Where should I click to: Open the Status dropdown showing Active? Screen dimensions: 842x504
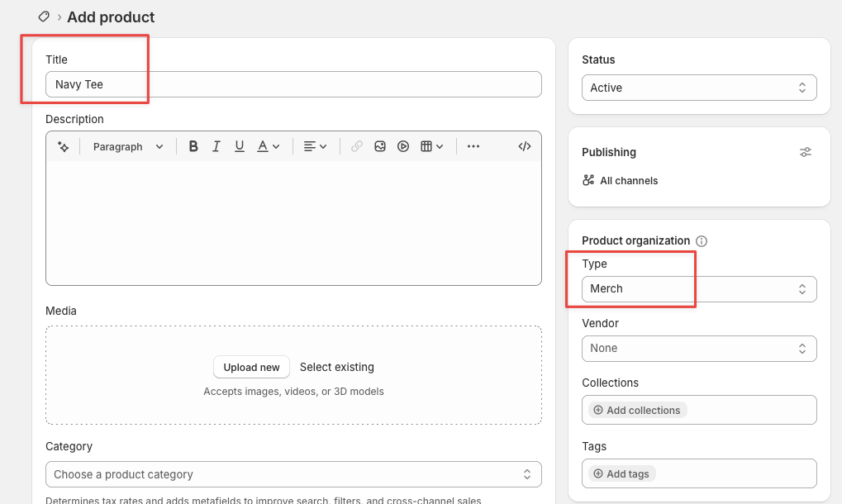(x=699, y=88)
